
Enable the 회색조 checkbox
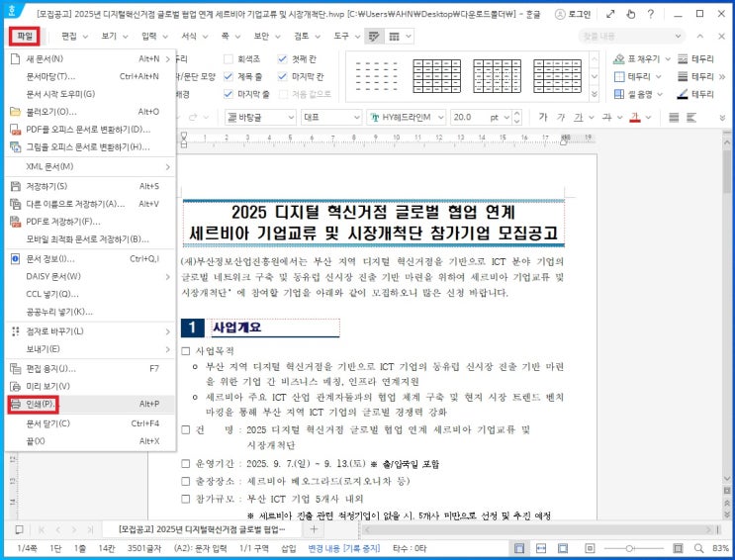pyautogui.click(x=228, y=59)
